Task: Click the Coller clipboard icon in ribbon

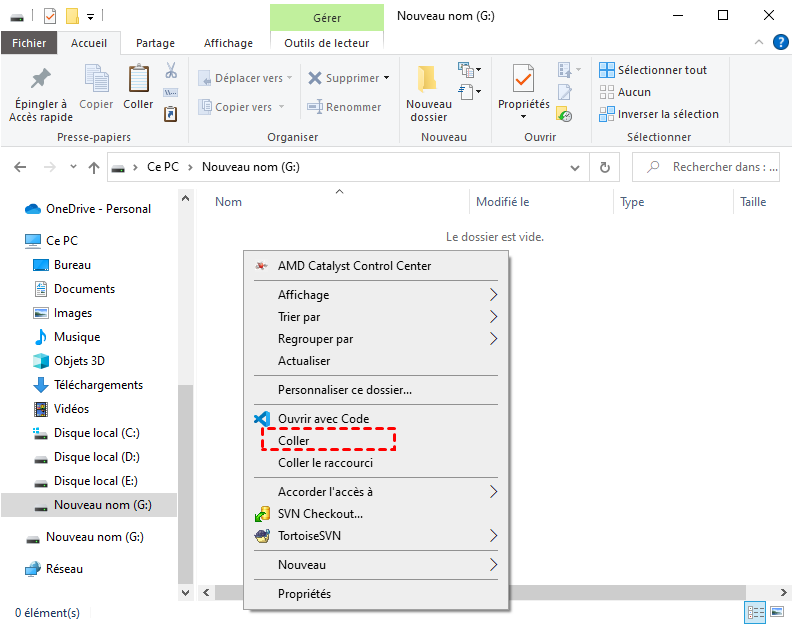Action: tap(138, 79)
